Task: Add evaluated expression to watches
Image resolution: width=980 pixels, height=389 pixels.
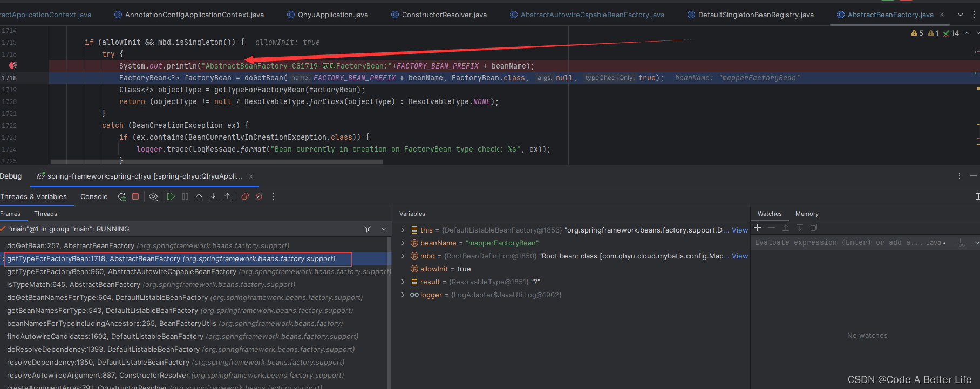Action: [x=961, y=243]
